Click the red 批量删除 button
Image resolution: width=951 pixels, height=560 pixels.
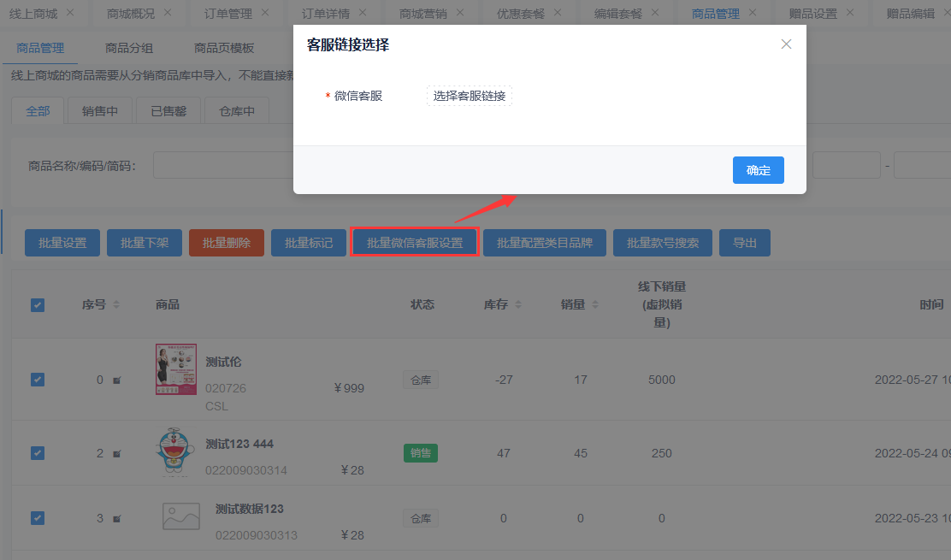[227, 243]
